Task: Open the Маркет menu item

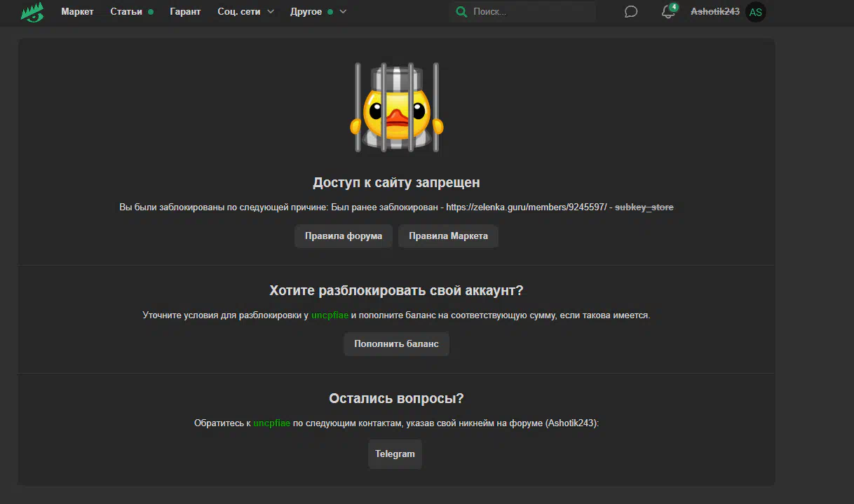Action: pos(77,12)
